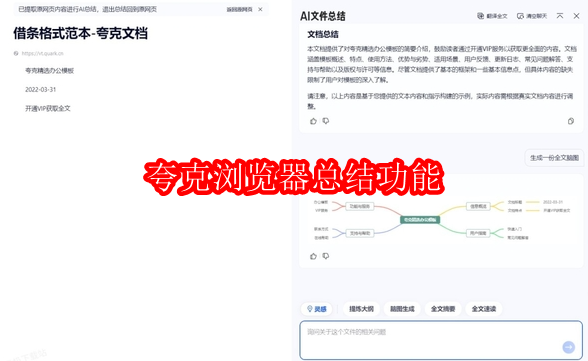Click the 清空聊天 clear chat button
The image size is (588, 361).
[531, 16]
